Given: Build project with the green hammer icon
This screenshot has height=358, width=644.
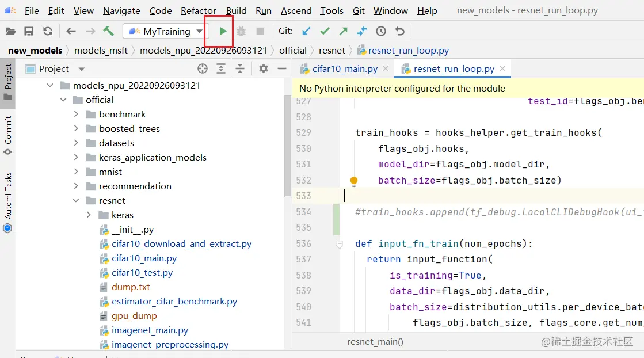Looking at the screenshot, I should point(108,31).
